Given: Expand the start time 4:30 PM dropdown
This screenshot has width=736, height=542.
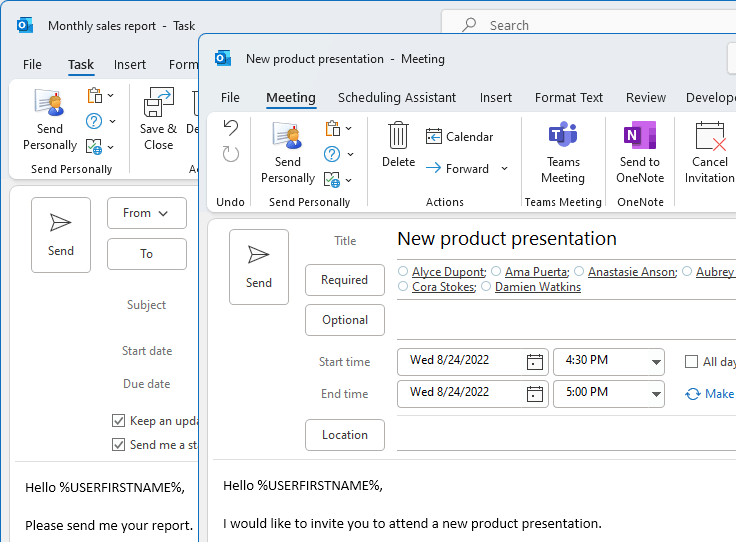Looking at the screenshot, I should [x=656, y=362].
